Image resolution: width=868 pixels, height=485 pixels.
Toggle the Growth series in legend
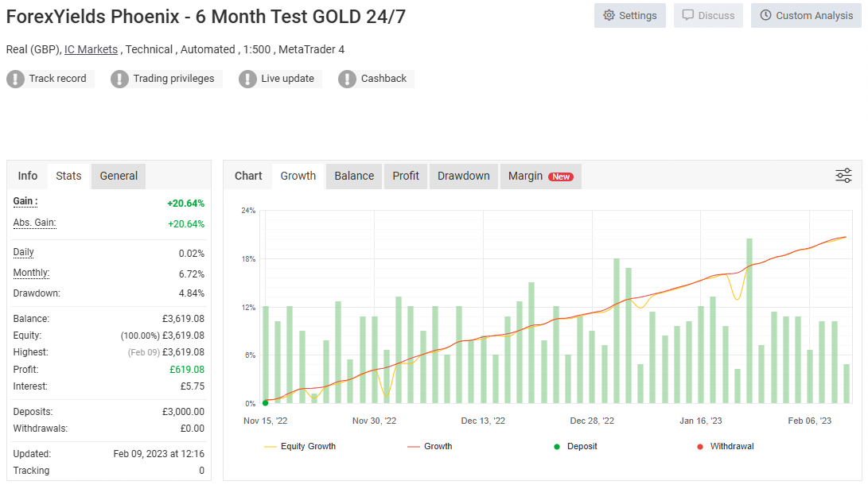pyautogui.click(x=430, y=447)
